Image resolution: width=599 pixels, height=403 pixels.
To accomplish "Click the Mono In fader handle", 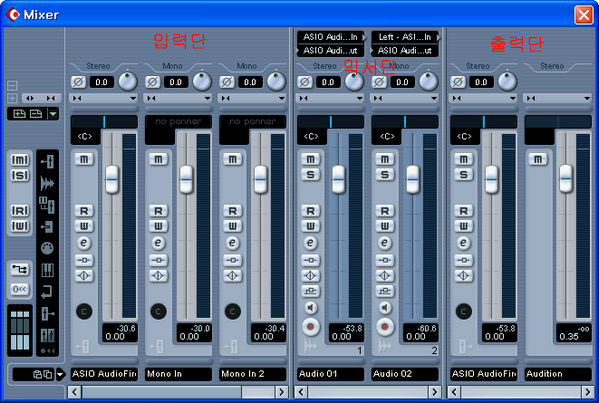I will pyautogui.click(x=186, y=179).
